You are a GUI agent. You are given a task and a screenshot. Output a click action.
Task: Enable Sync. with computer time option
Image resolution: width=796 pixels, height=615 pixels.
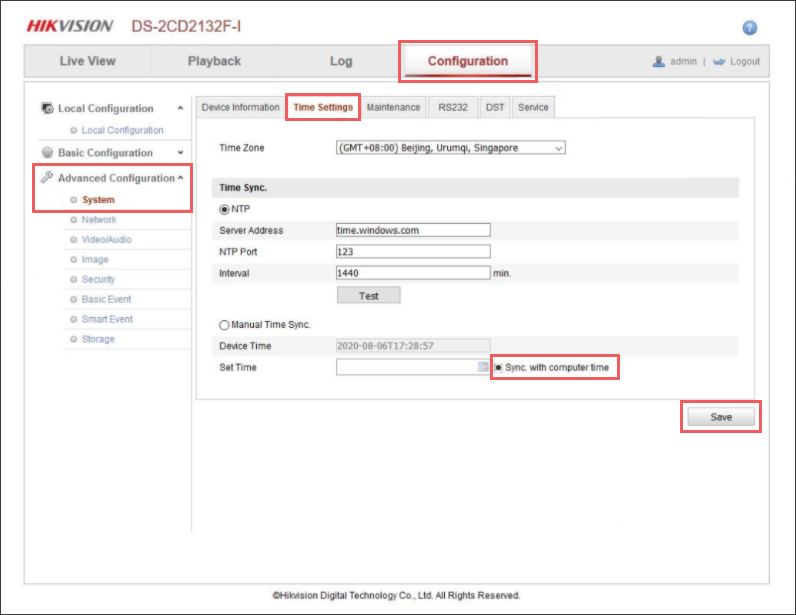tap(499, 368)
